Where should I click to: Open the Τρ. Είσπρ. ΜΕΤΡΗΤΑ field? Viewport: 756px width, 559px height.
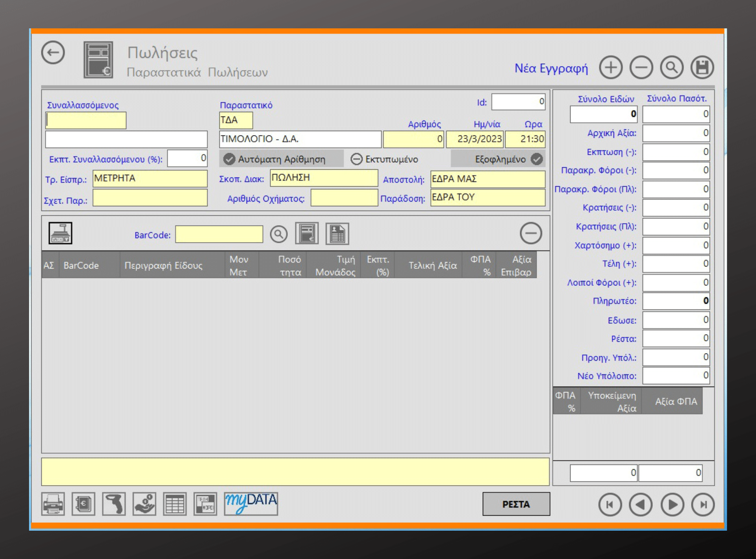tap(150, 179)
